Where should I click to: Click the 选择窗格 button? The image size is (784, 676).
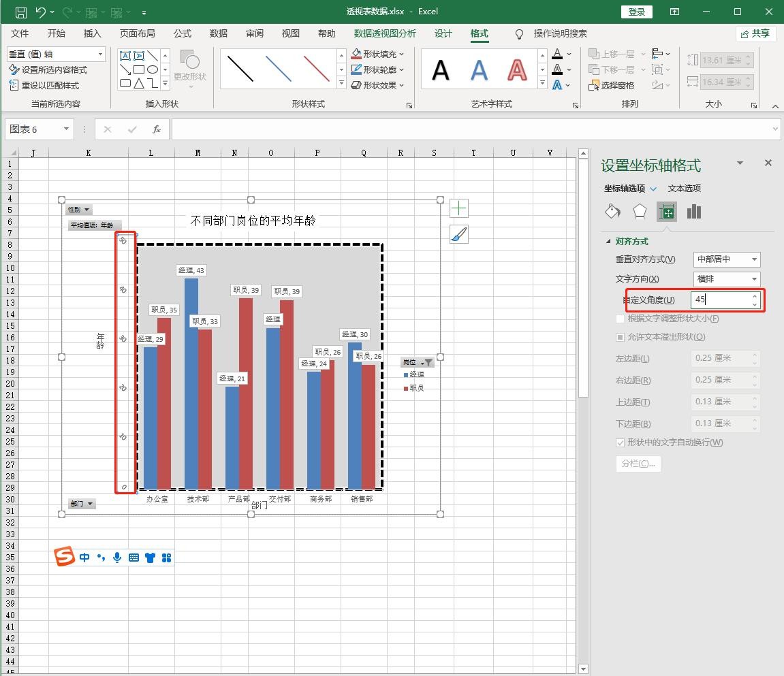(611, 85)
